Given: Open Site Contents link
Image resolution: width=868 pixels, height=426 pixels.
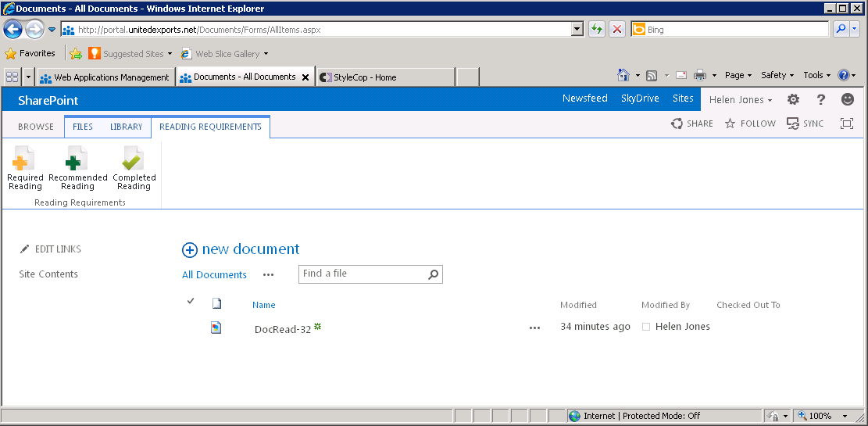Looking at the screenshot, I should [x=48, y=274].
